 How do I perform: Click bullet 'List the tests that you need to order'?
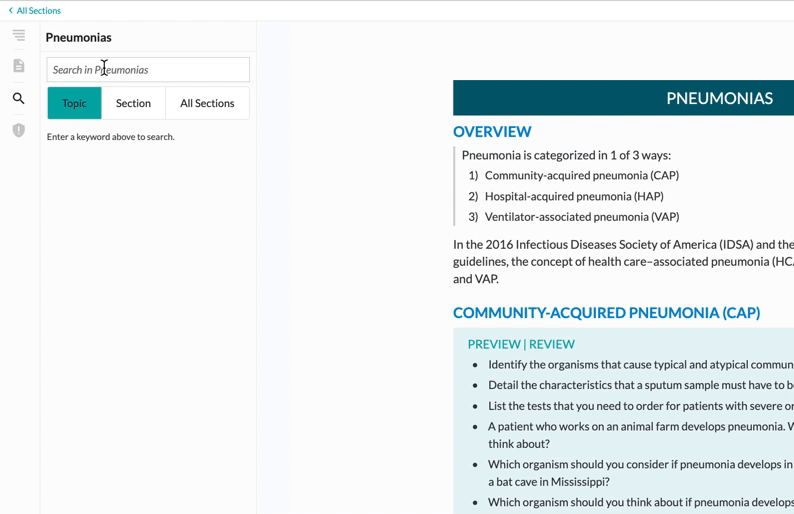coord(641,406)
